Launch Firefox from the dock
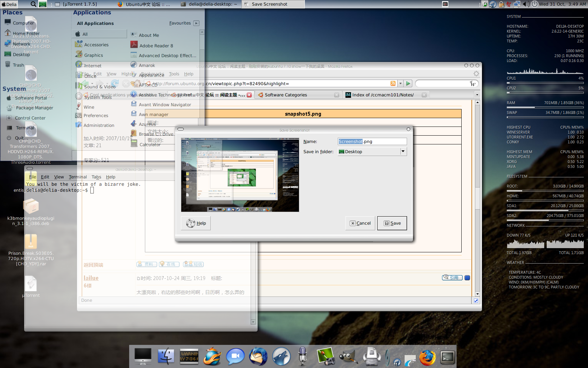This screenshot has width=588, height=368. pos(428,357)
